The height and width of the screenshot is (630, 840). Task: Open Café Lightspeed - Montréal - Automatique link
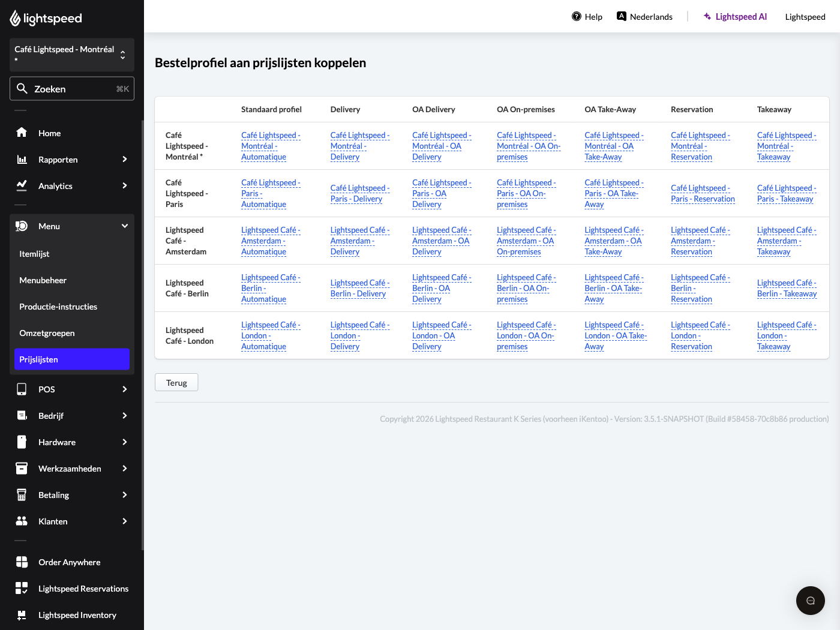[x=271, y=146]
